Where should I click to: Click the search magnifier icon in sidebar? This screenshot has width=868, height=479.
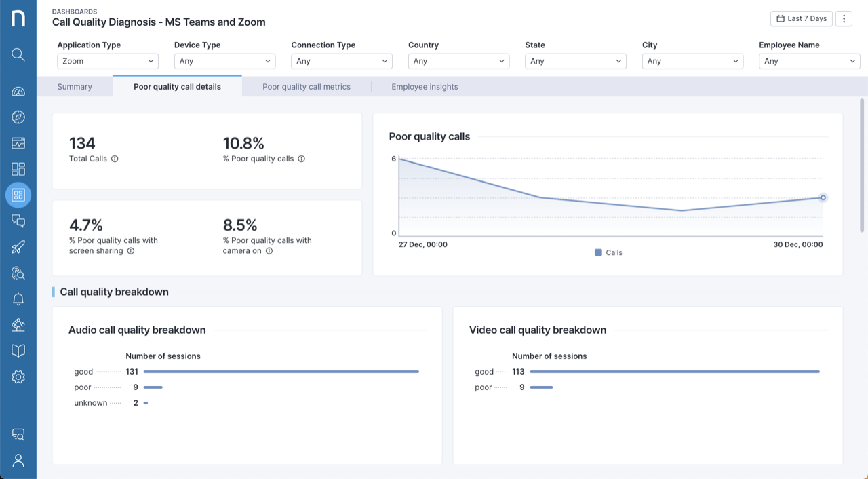(18, 54)
